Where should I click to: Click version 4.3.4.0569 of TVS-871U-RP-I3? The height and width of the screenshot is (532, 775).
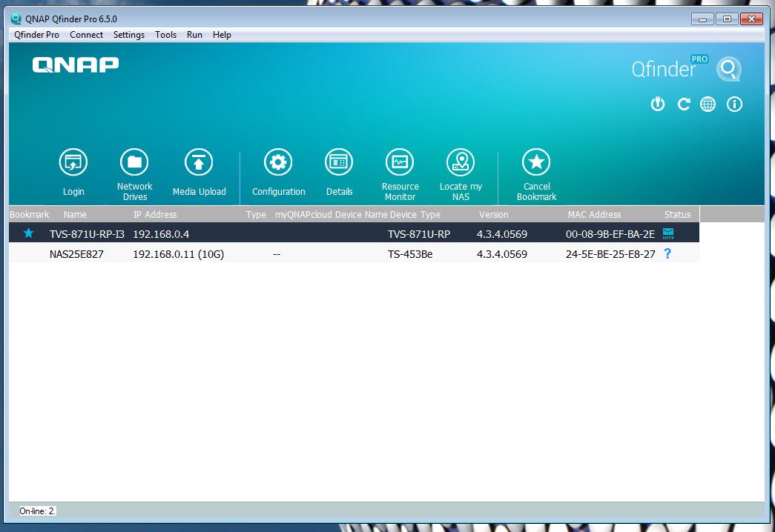[501, 234]
